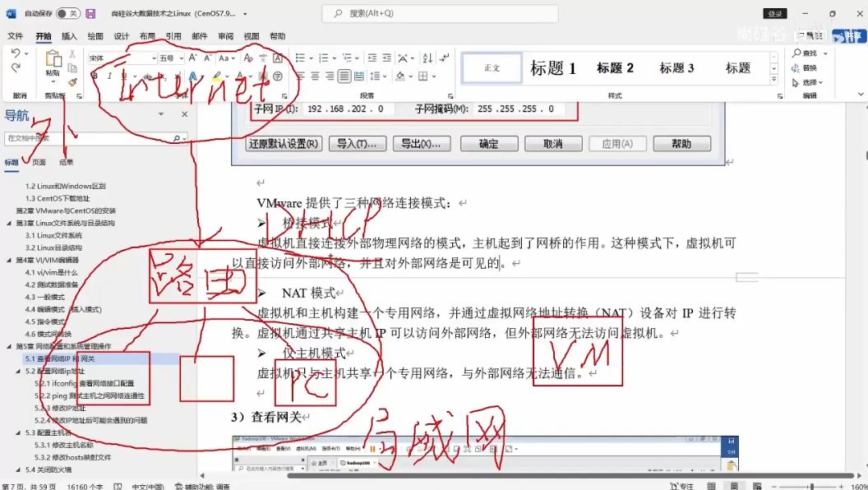Click the Cut scissors icon
The image size is (868, 490).
tap(72, 53)
